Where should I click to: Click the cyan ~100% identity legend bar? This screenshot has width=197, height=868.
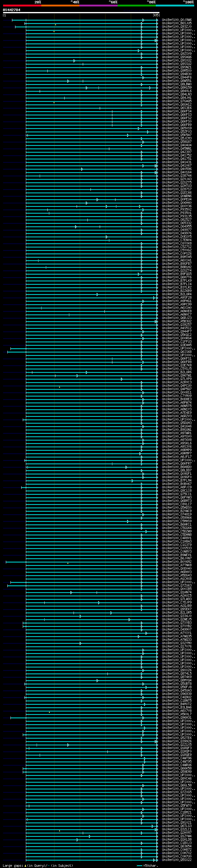click(x=175, y=6)
